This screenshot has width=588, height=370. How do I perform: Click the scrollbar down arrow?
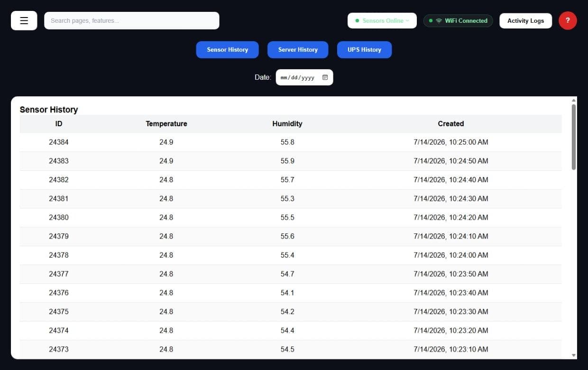[574, 355]
